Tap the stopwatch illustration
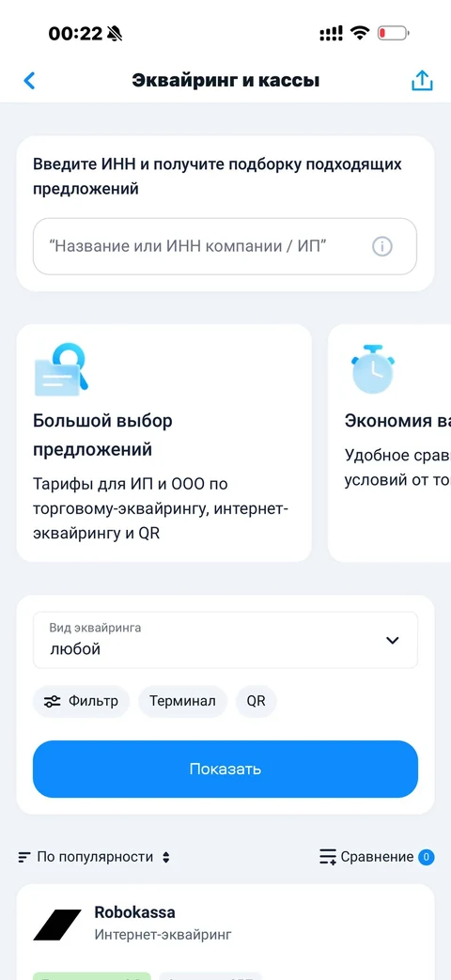Viewport: 451px width, 980px height. click(x=372, y=368)
